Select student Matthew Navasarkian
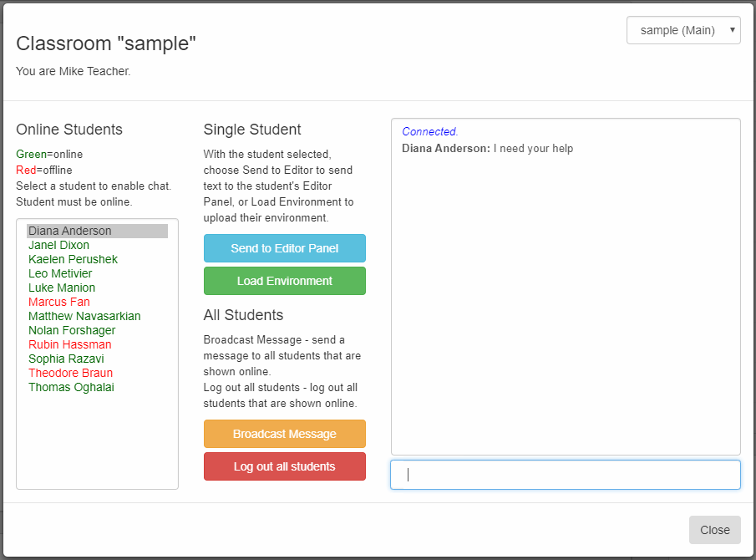Image resolution: width=756 pixels, height=560 pixels. coord(84,316)
